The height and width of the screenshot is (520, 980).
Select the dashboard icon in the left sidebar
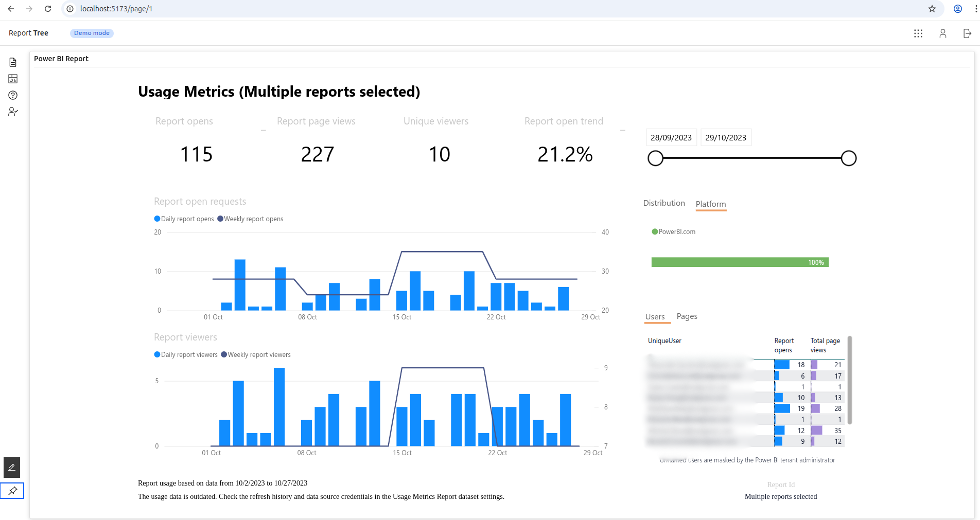click(12, 79)
